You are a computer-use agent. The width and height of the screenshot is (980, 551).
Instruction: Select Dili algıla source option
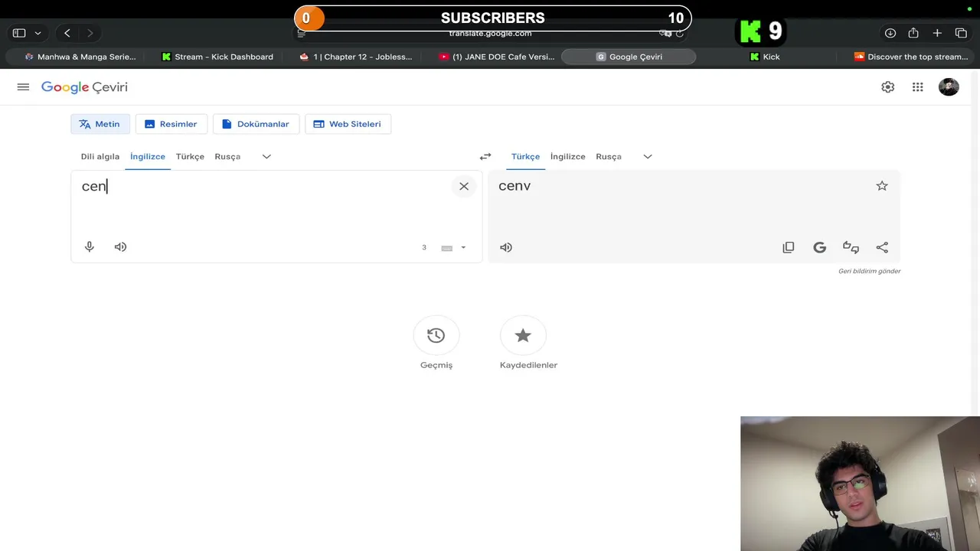point(100,156)
